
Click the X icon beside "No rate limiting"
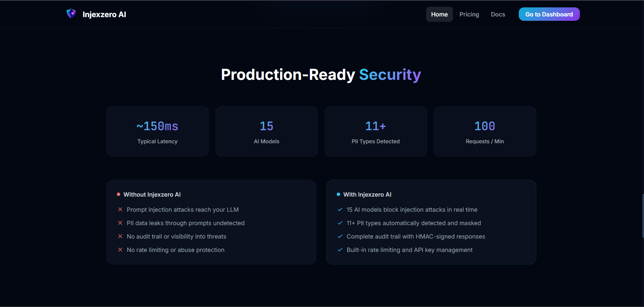coord(120,250)
